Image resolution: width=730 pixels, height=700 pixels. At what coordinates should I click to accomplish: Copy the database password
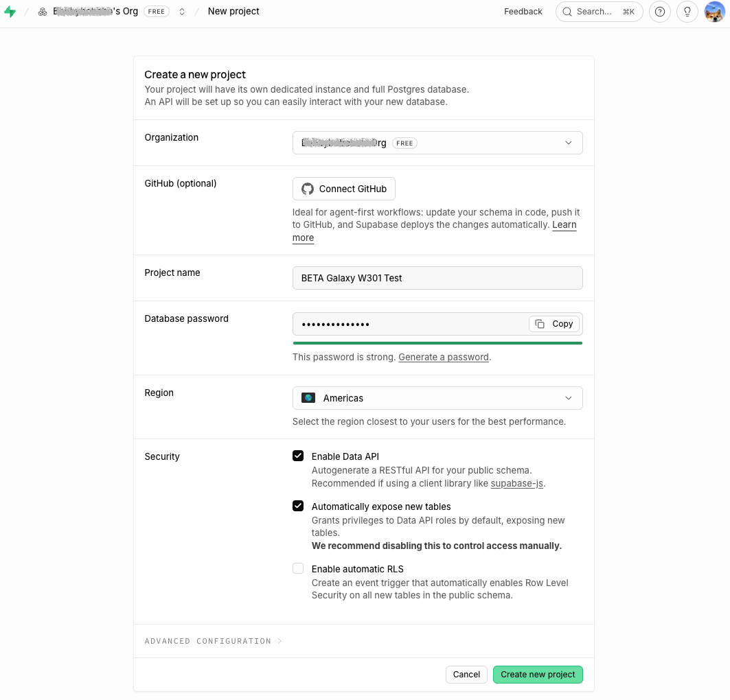[x=554, y=324]
